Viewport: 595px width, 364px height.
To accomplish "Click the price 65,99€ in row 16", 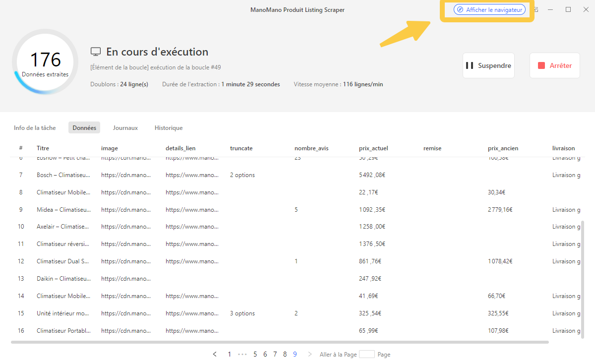I will click(368, 331).
